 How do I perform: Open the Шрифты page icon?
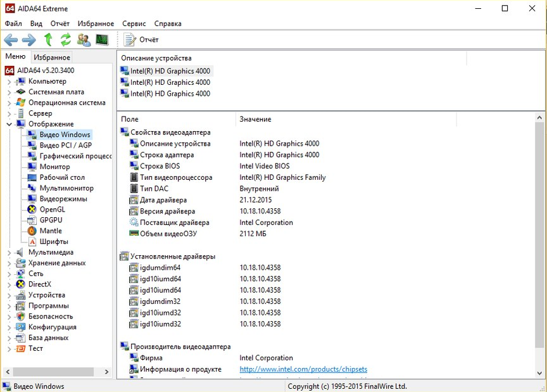click(x=32, y=241)
